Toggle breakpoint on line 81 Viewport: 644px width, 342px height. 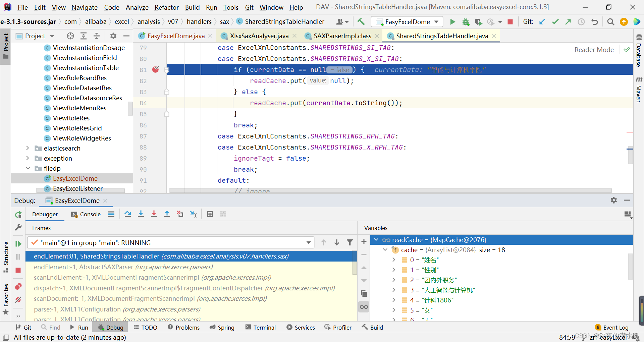[x=155, y=69]
